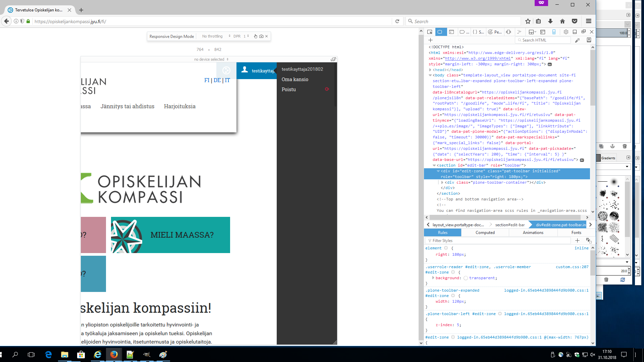Click the breadcrumb left arrow
The height and width of the screenshot is (362, 644).
428,225
